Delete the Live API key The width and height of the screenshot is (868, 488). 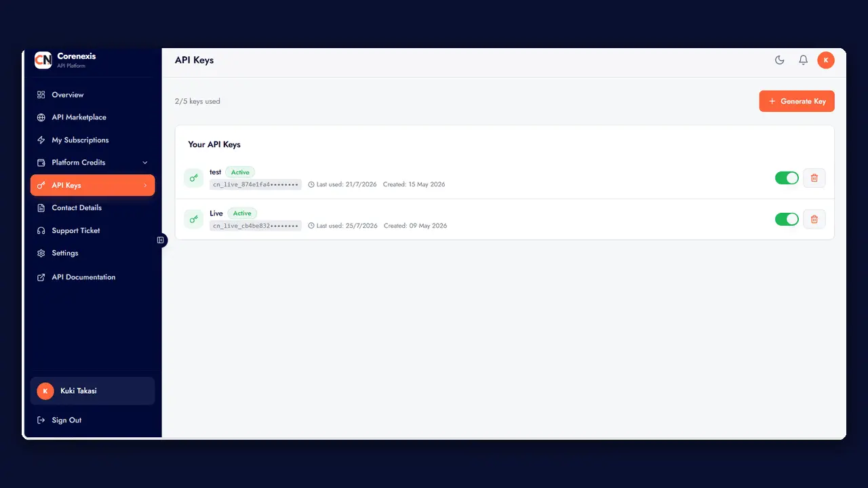tap(814, 219)
